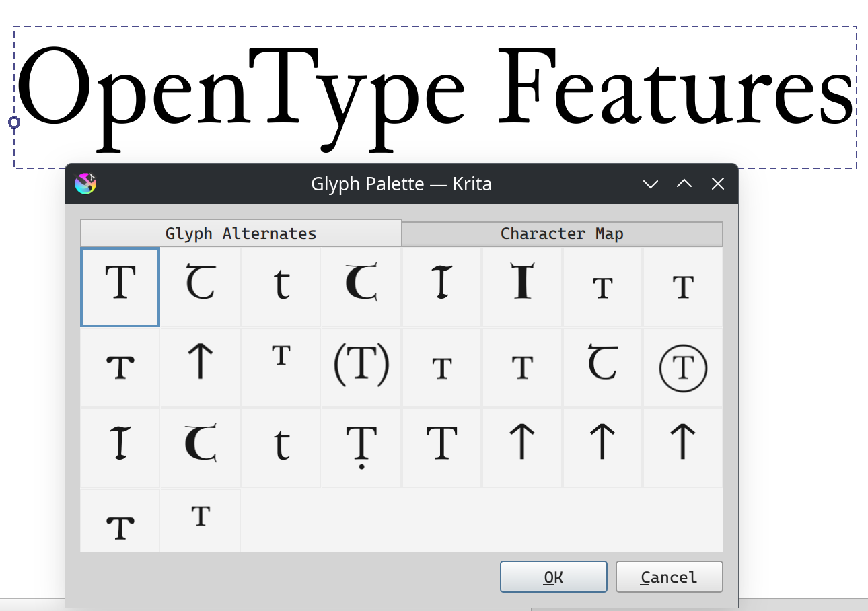The image size is (868, 611).
Task: Pick the lowercase t glyph in first row
Action: coord(281,287)
